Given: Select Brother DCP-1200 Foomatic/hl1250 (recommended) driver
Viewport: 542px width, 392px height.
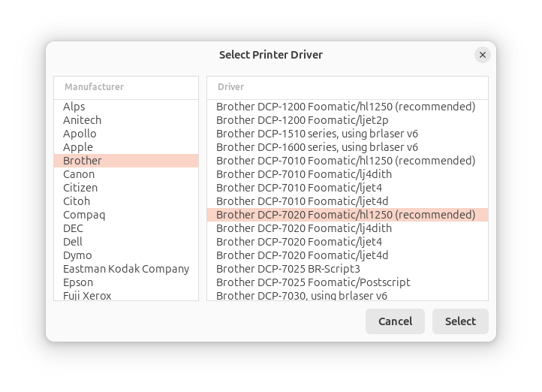Looking at the screenshot, I should point(345,107).
